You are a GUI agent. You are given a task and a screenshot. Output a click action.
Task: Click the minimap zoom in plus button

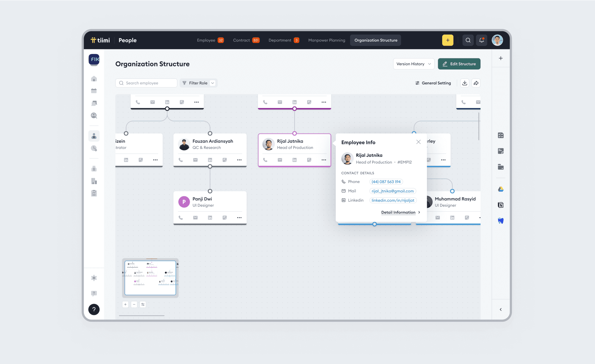[x=125, y=304]
